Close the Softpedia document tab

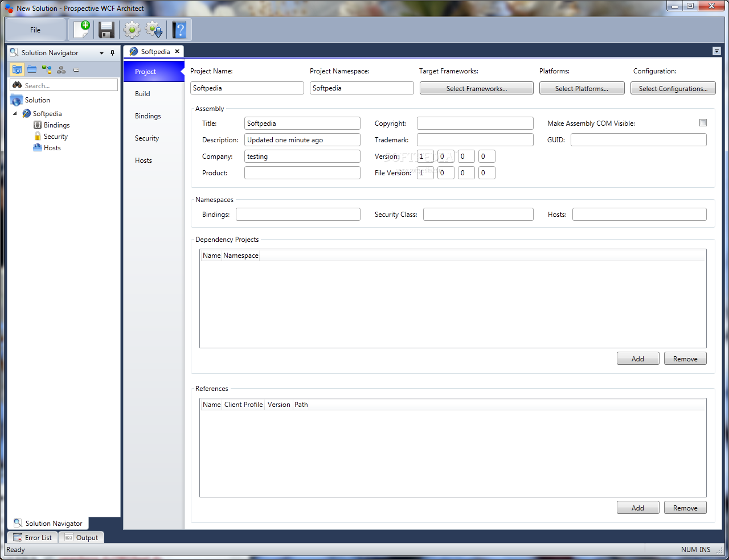point(177,51)
